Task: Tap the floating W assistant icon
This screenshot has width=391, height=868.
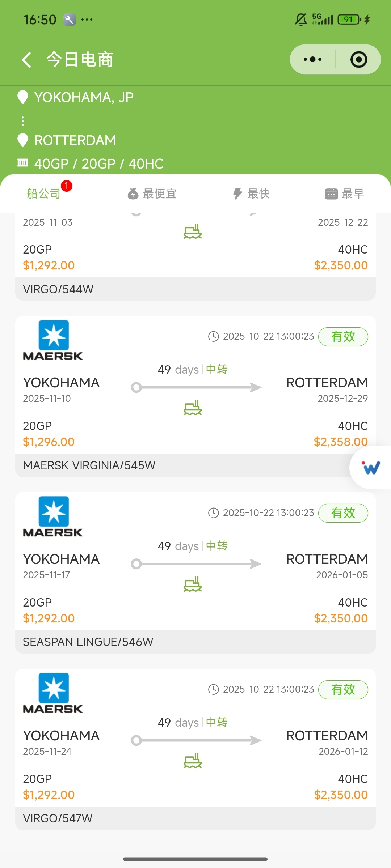Action: 371,468
